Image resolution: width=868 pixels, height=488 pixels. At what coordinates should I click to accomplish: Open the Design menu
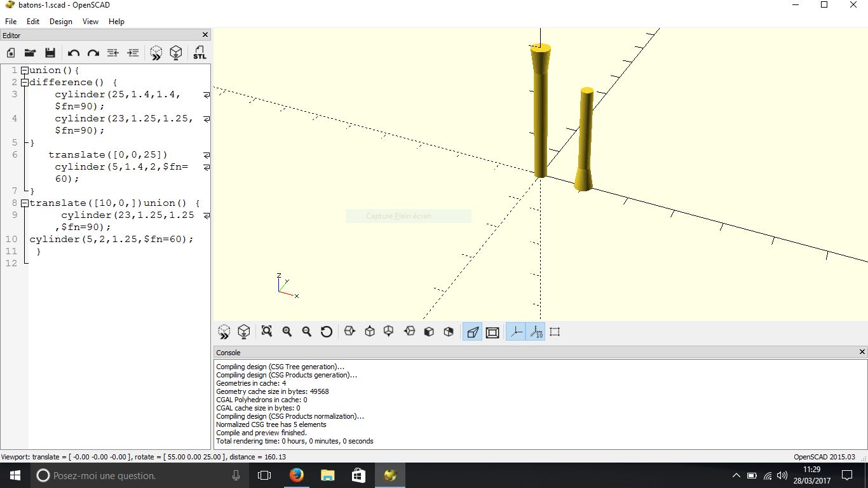61,21
